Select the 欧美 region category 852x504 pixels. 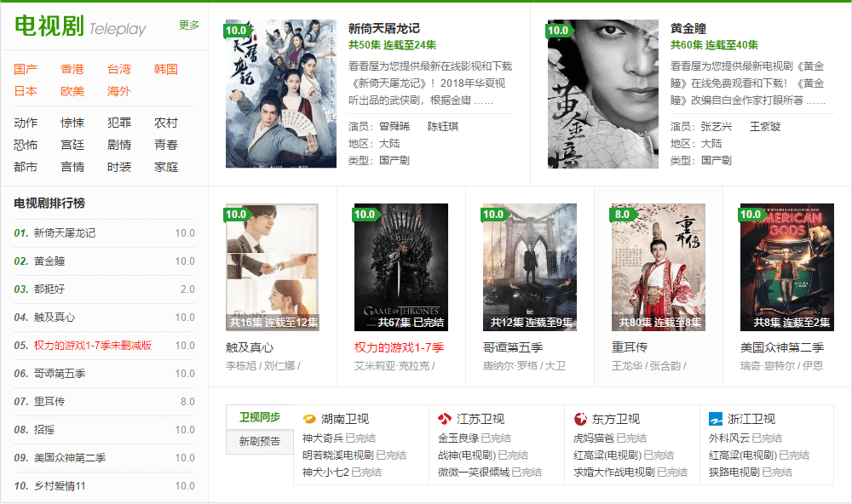click(72, 91)
